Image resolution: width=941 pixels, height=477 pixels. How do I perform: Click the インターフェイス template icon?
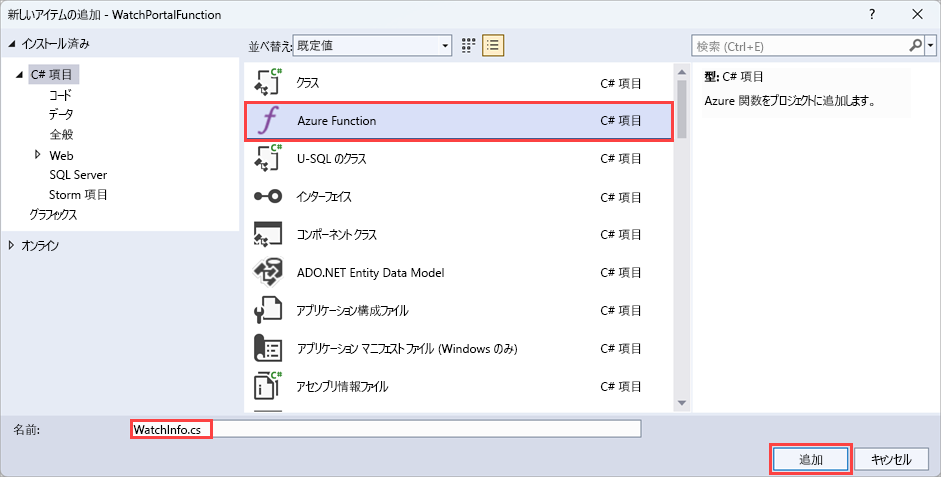pyautogui.click(x=268, y=196)
